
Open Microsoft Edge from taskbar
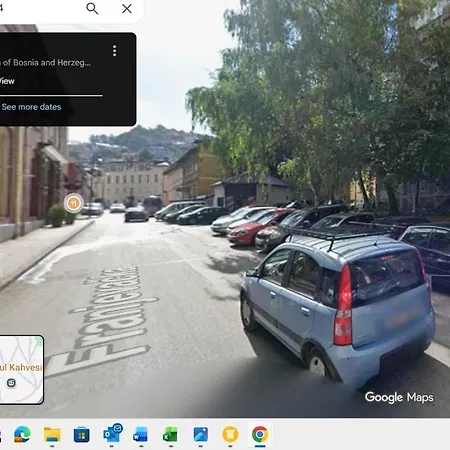tap(22, 434)
